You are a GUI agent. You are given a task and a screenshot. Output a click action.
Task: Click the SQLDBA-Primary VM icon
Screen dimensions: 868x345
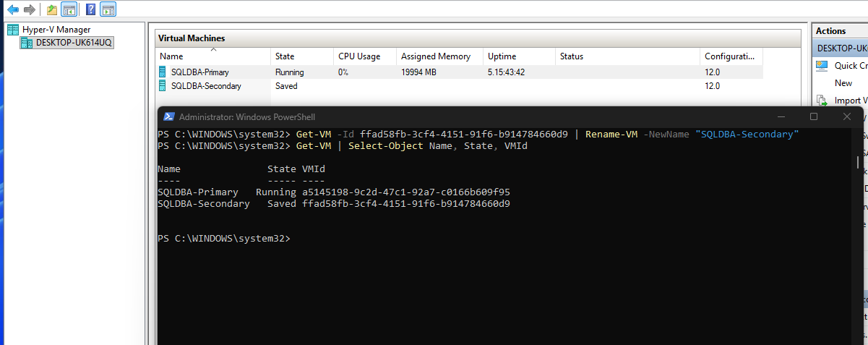[164, 72]
